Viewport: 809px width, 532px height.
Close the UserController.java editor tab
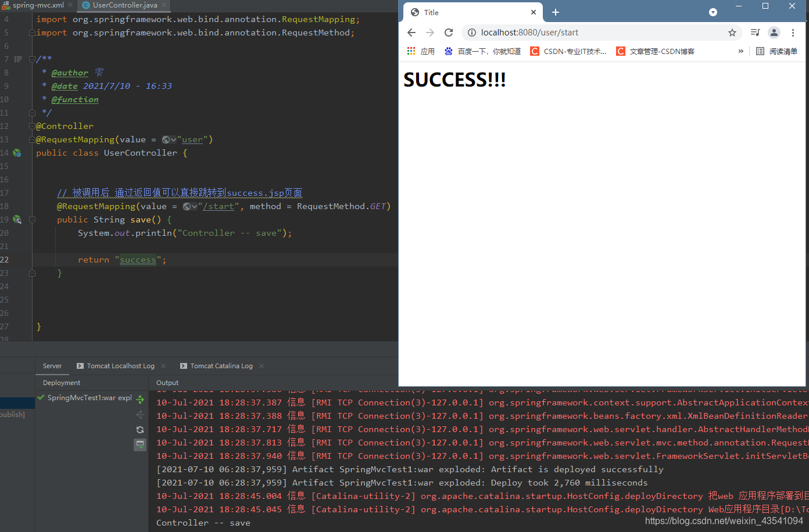164,5
